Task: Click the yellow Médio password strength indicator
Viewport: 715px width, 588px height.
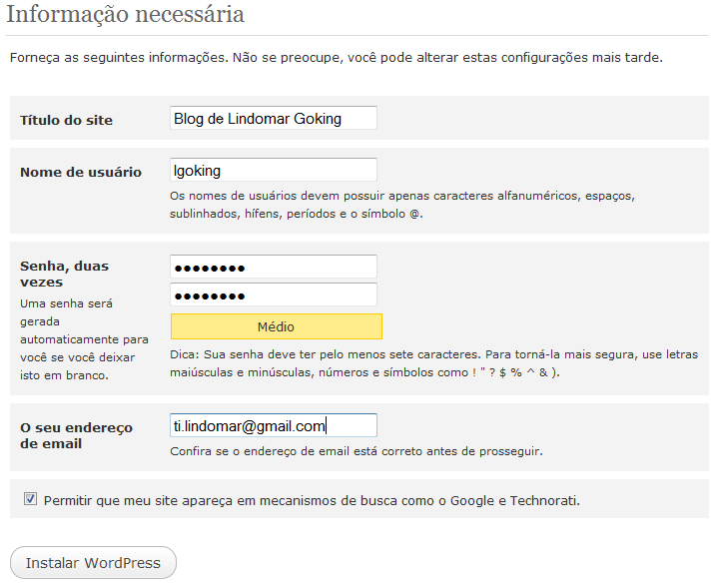Action: click(277, 326)
